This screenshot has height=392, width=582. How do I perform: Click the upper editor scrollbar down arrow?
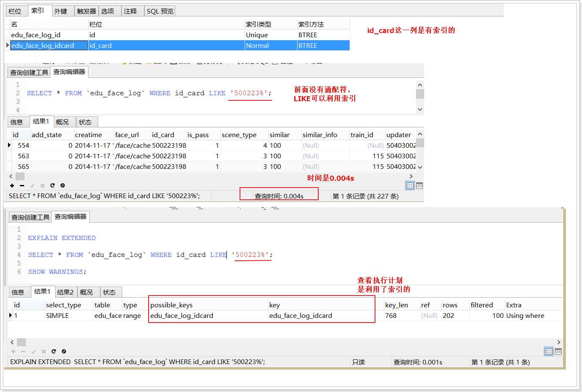pyautogui.click(x=420, y=109)
